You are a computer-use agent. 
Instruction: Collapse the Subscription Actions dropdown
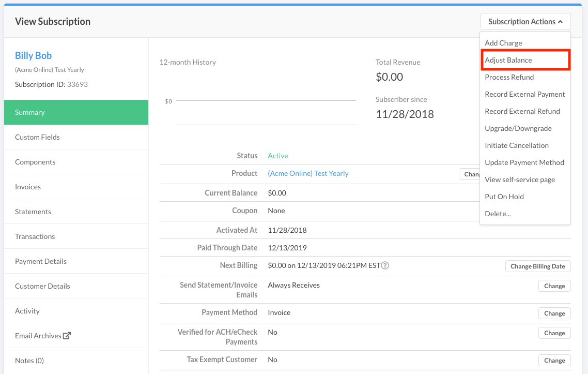(525, 22)
